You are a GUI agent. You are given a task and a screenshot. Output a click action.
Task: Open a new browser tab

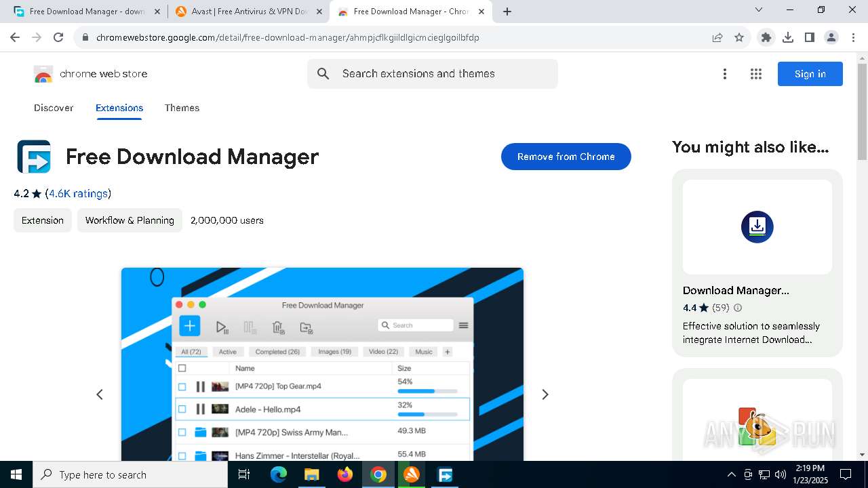point(507,12)
